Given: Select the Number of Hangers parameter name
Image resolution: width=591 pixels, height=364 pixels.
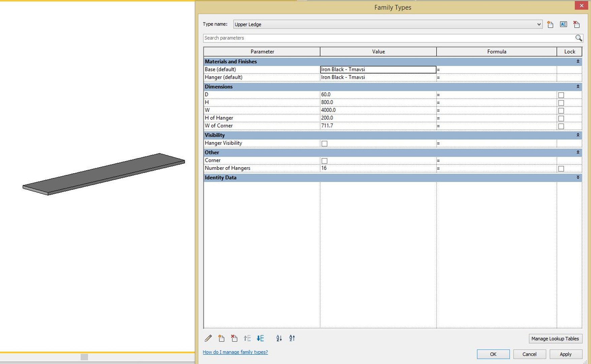Looking at the screenshot, I should pyautogui.click(x=227, y=168).
